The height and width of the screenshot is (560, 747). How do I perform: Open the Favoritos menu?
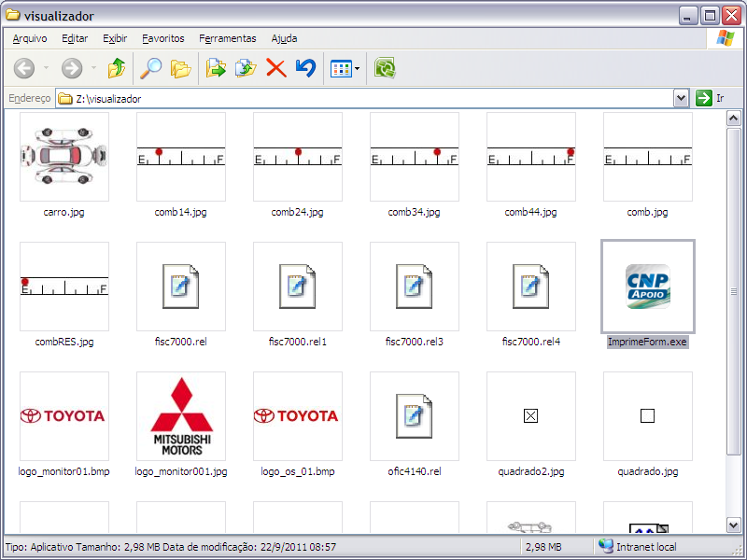[x=162, y=38]
